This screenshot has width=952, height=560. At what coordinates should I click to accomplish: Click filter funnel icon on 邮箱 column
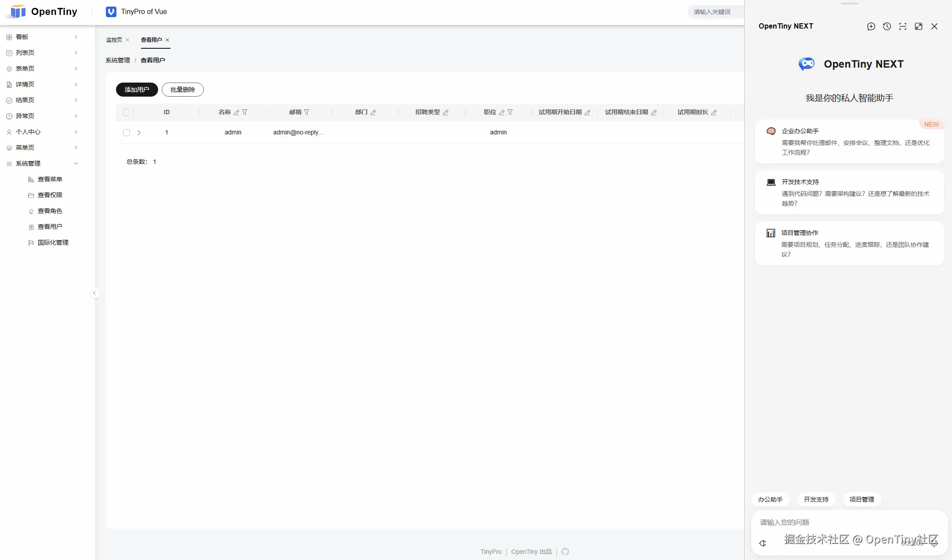[x=307, y=112]
